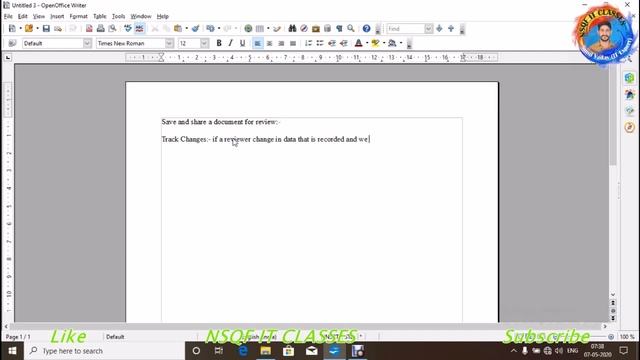This screenshot has height=360, width=640.
Task: Toggle AutoSpellcheck icon
Action: pyautogui.click(x=140, y=29)
